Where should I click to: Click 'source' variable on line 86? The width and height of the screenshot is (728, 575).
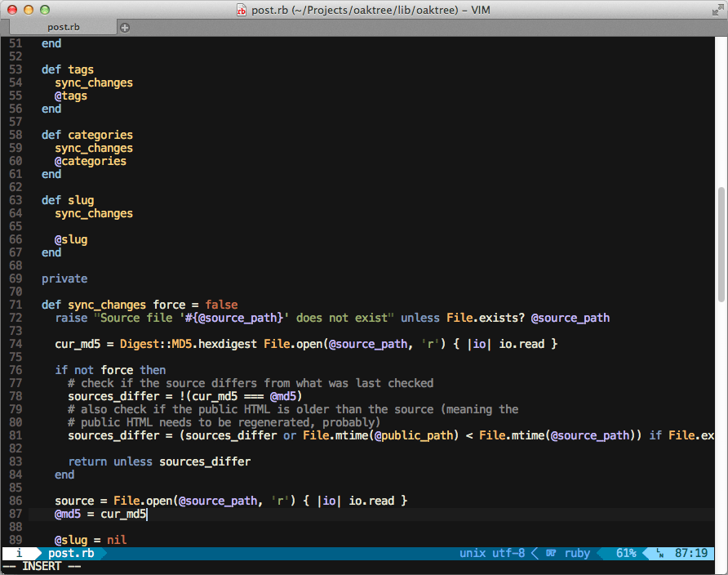[x=74, y=501]
